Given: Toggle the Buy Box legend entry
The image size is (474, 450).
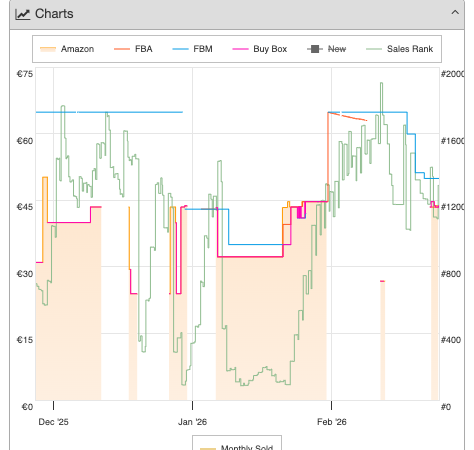Looking at the screenshot, I should [x=260, y=49].
